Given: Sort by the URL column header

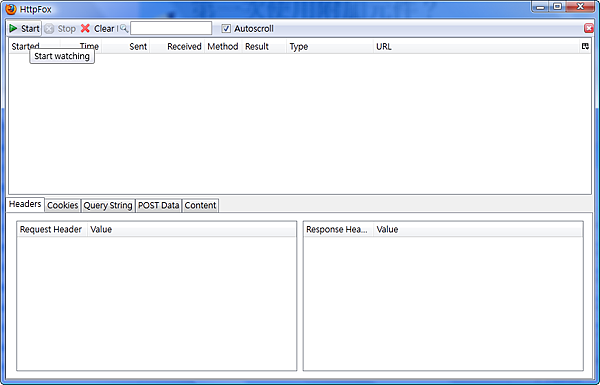Looking at the screenshot, I should [476, 47].
